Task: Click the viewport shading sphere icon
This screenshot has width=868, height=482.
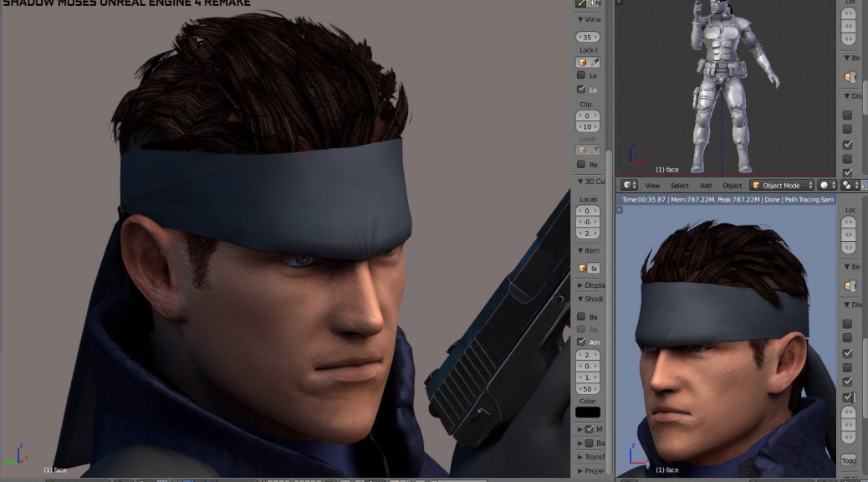Action: [825, 186]
